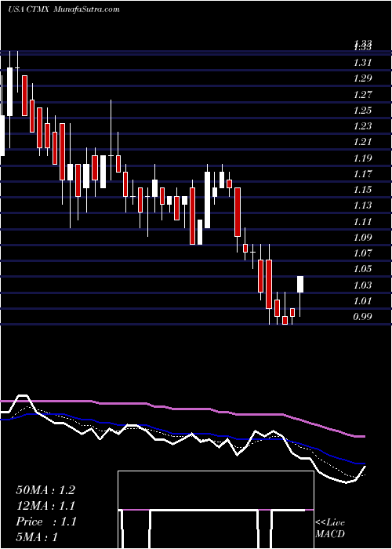Viewport: 392px width, 549px height.
Task: Select the 1.23 price axis label
Action: point(362,126)
